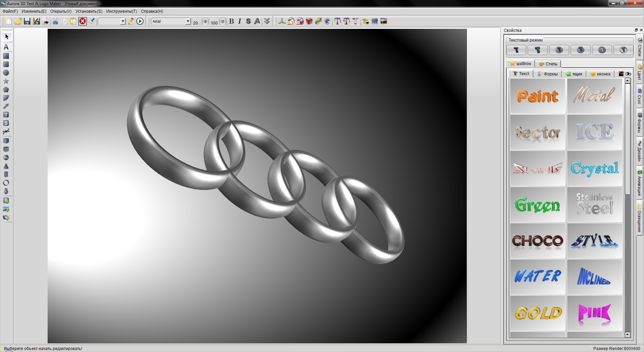
Task: Toggle italic text formatting
Action: pyautogui.click(x=239, y=21)
